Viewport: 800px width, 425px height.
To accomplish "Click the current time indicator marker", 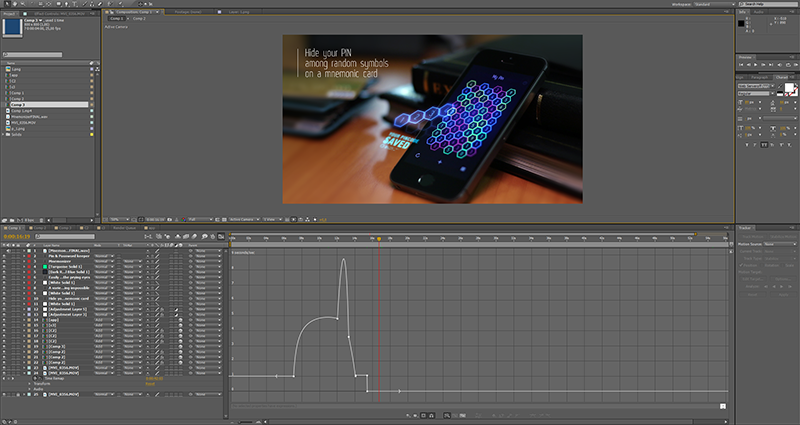I will tap(379, 239).
